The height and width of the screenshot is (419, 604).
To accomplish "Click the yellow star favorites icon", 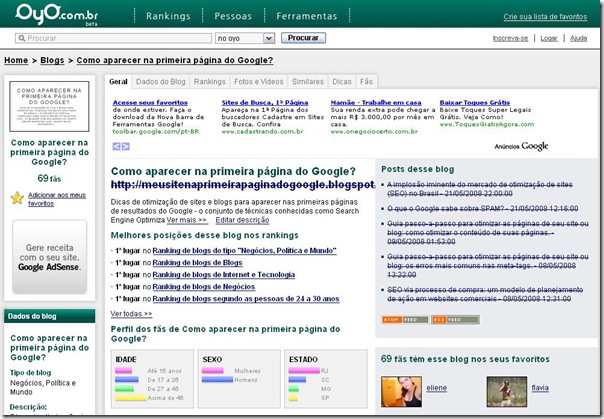I will 17,198.
